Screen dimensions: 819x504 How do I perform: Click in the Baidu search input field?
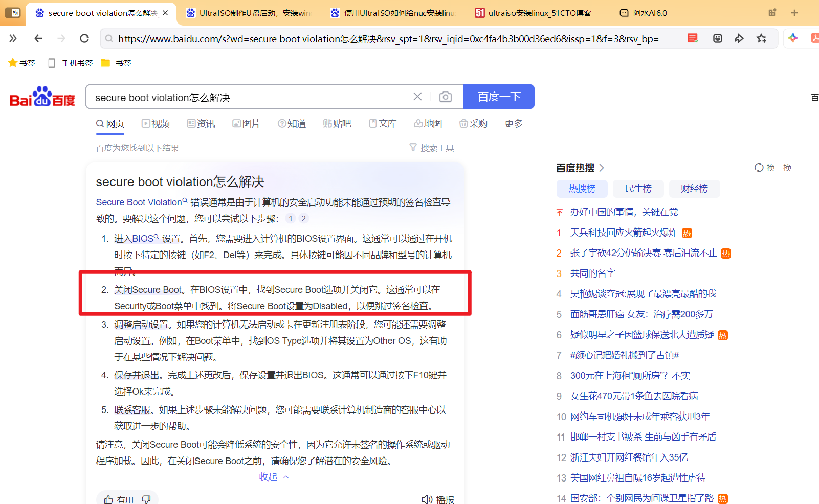[251, 97]
